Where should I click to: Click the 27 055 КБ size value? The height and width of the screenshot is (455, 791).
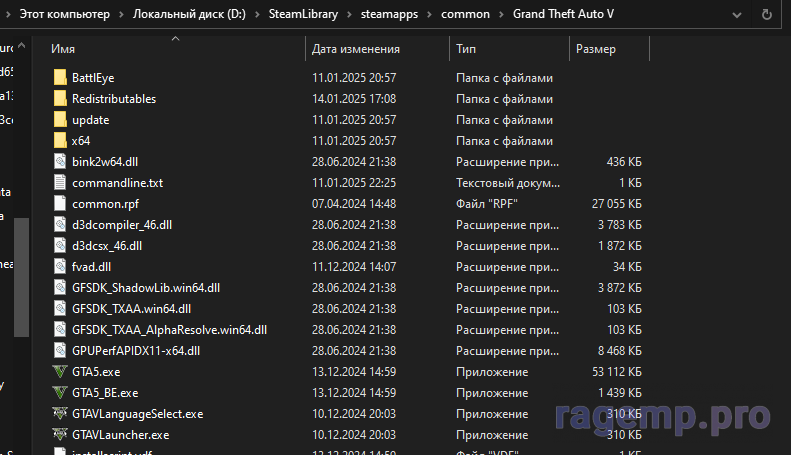[616, 204]
